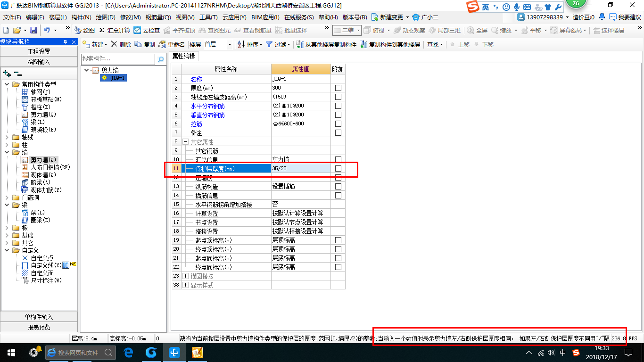Open 我要建议 feedback link
Image resolution: width=644 pixels, height=362 pixels.
click(625, 17)
